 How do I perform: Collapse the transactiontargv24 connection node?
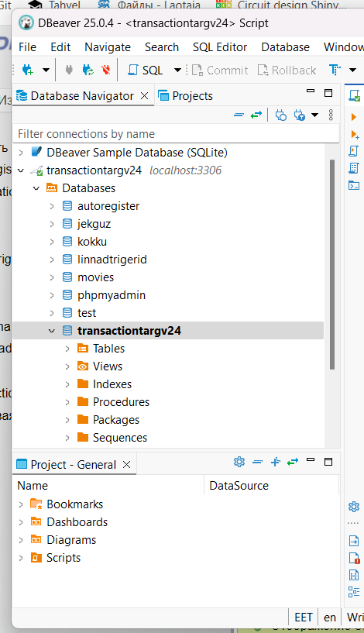[x=21, y=170]
